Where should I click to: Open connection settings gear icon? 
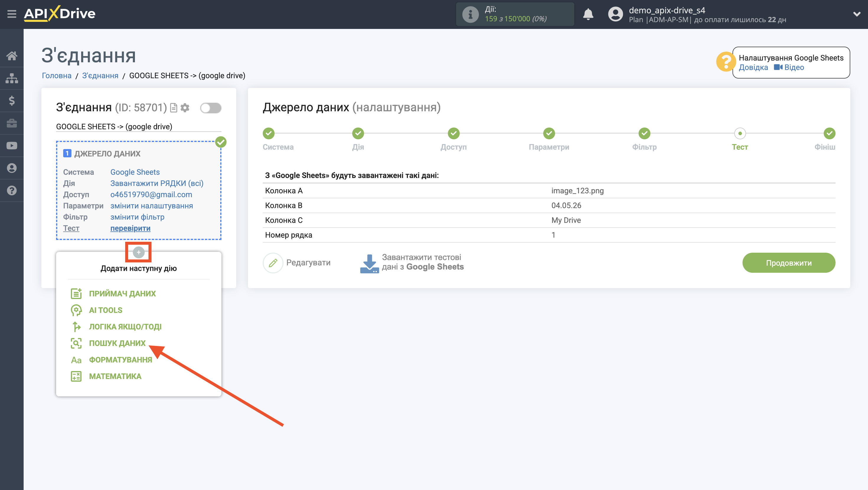(185, 108)
